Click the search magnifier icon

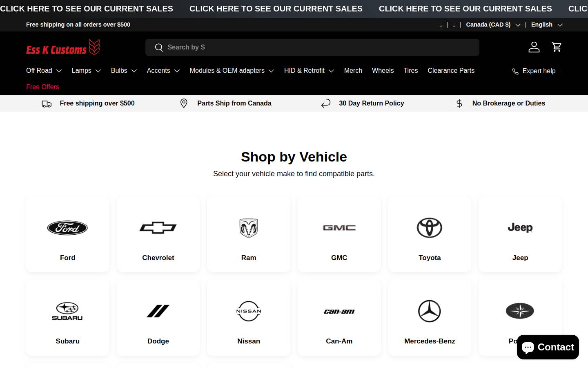[x=159, y=47]
